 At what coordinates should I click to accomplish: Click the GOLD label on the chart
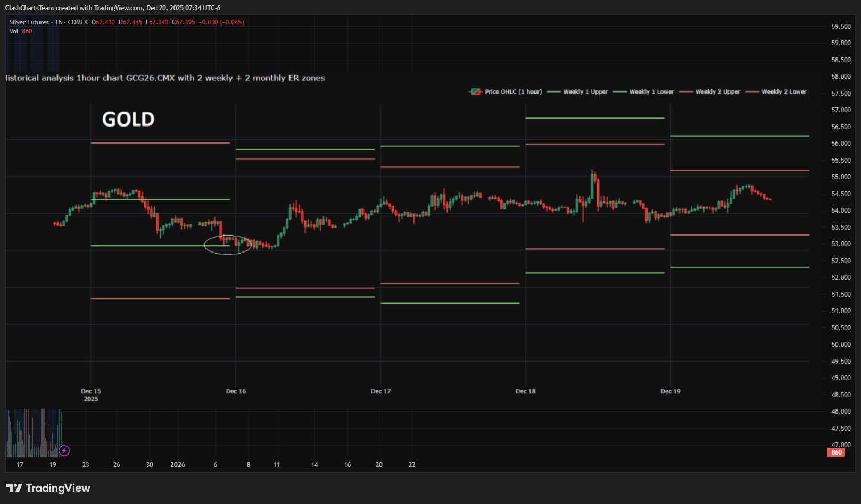[128, 119]
